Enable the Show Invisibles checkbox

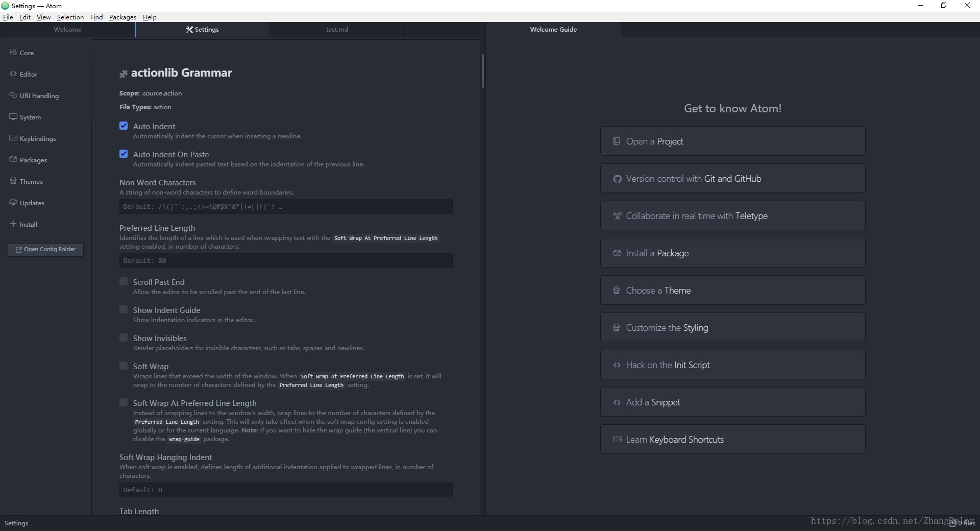click(124, 337)
